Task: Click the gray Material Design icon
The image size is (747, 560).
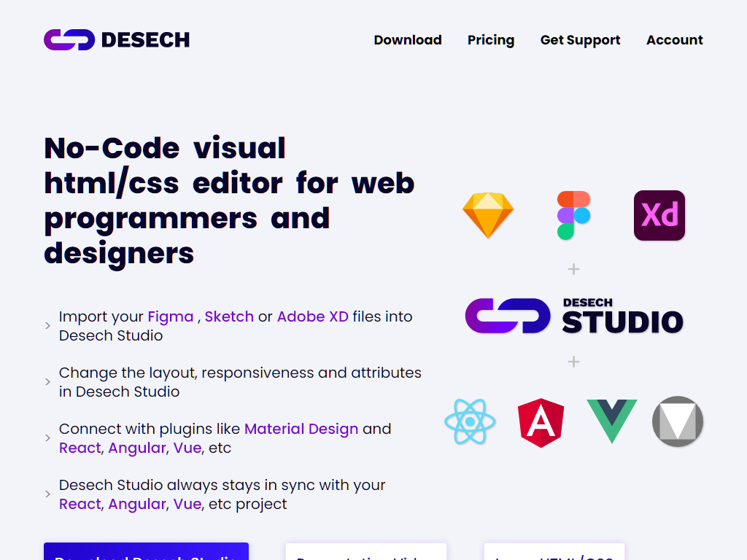Action: pos(678,421)
